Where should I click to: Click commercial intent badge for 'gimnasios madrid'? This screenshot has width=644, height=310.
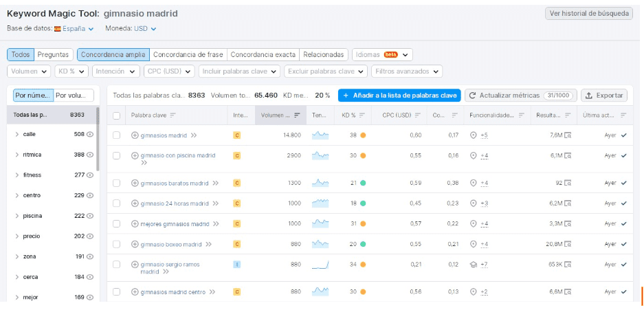pos(236,135)
